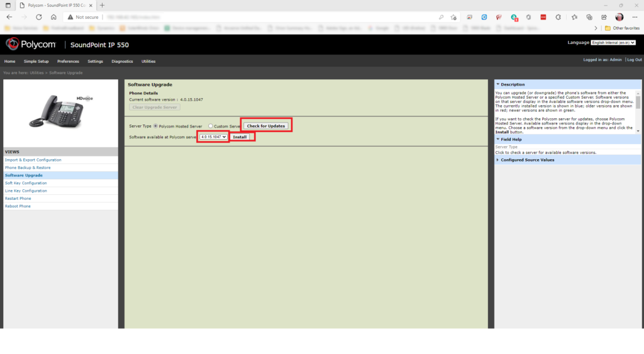Show more favorites bar items chevron
Viewport: 644px width, 354px height.
point(596,28)
